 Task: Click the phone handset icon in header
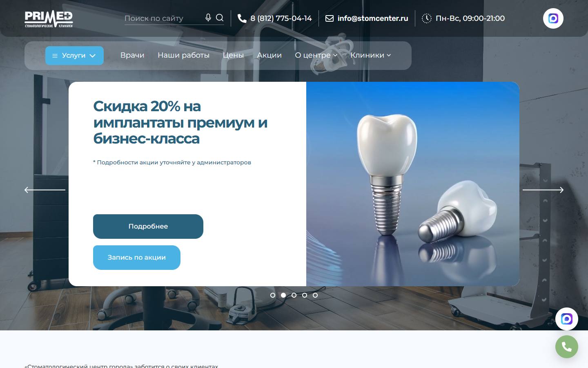click(242, 18)
